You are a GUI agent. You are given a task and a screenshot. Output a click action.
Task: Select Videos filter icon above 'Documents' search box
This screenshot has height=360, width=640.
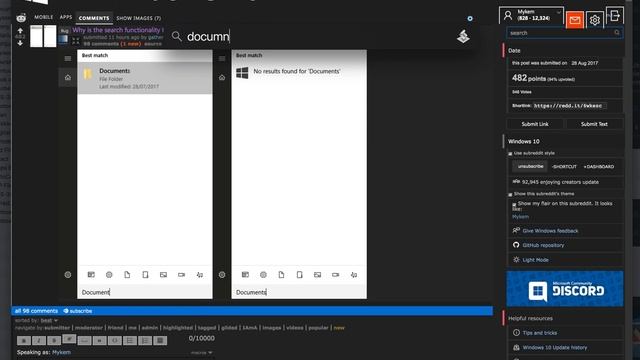coord(336,275)
